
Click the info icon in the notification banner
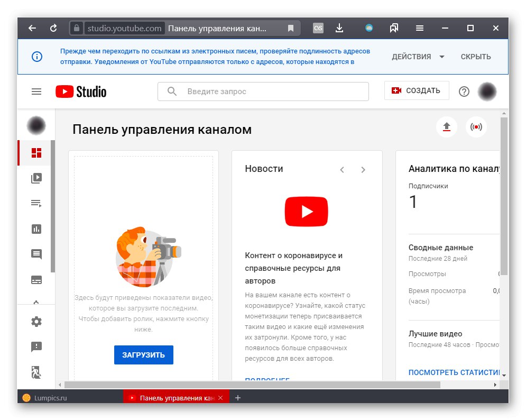click(37, 57)
